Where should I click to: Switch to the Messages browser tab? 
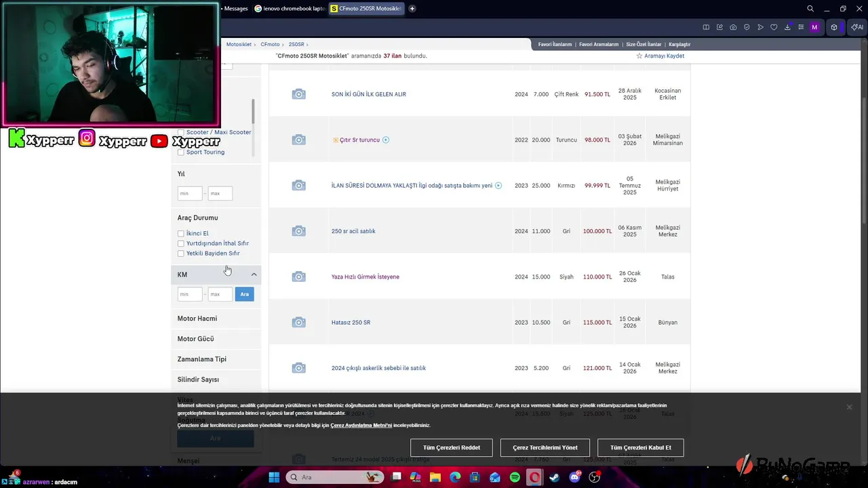pyautogui.click(x=235, y=9)
